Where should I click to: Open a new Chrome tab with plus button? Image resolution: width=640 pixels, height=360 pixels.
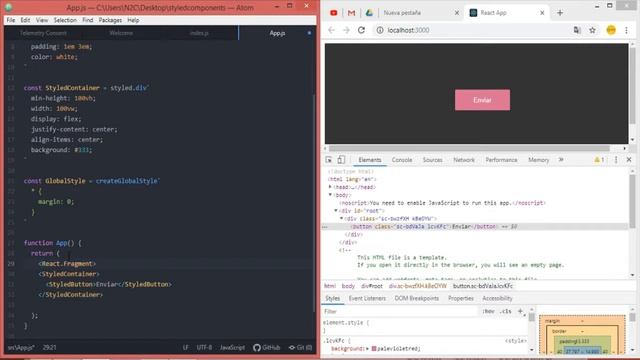coord(560,13)
